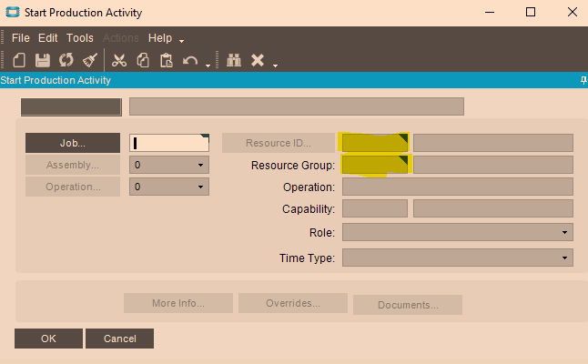Click the Documents... button
Viewport: 588px width, 364px height.
click(x=408, y=305)
